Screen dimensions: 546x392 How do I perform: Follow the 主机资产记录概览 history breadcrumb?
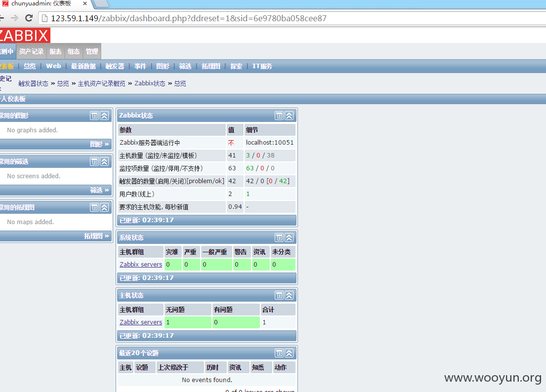click(101, 83)
